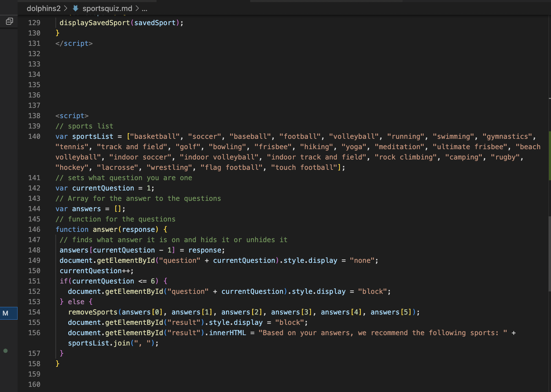Click line number 160 in the gutter
Screen dimensions: 551x392
click(x=34, y=384)
